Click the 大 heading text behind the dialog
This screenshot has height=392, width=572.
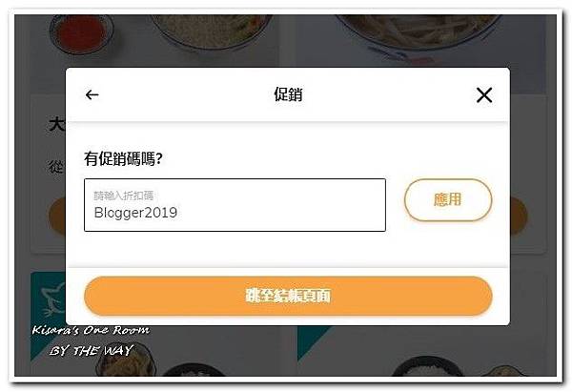[x=57, y=124]
